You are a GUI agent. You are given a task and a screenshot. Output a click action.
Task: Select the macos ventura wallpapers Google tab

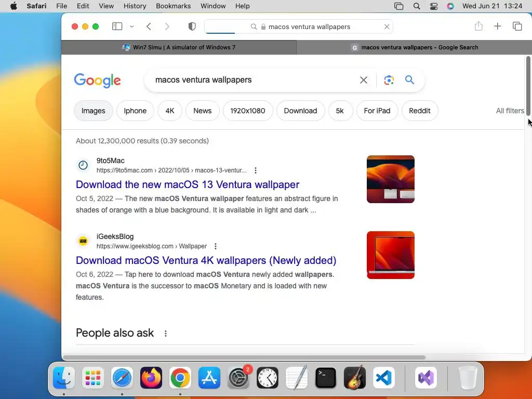(x=414, y=47)
